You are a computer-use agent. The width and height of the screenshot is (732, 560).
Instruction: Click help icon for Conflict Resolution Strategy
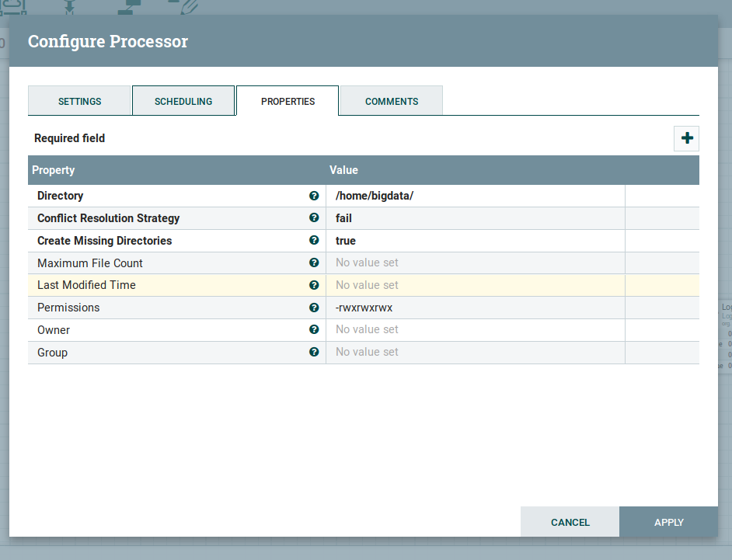point(314,218)
